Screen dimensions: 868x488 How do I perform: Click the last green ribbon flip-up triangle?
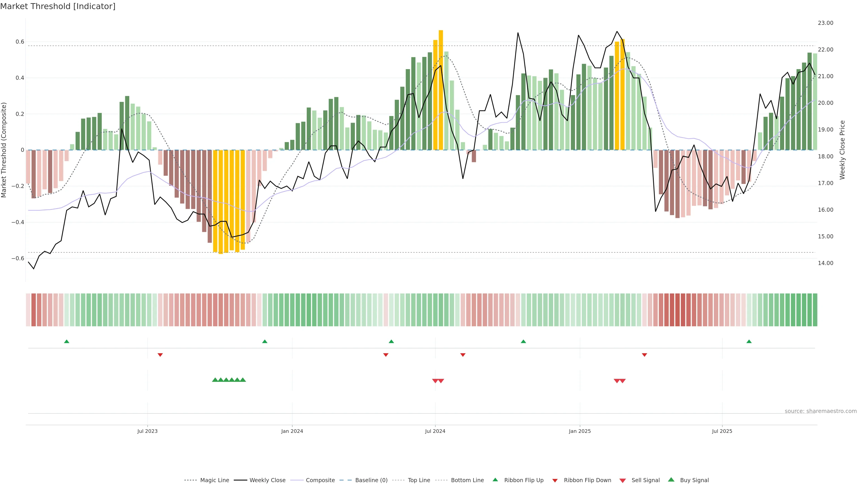[749, 342]
